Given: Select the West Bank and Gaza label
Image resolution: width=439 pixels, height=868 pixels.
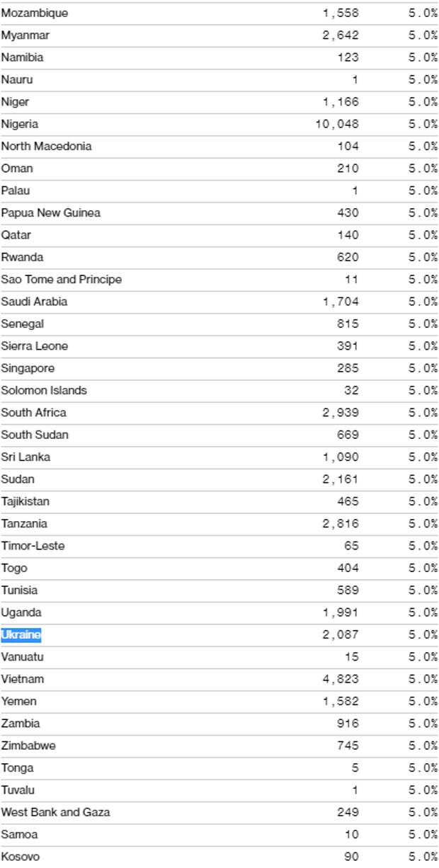Looking at the screenshot, I should (x=55, y=812).
